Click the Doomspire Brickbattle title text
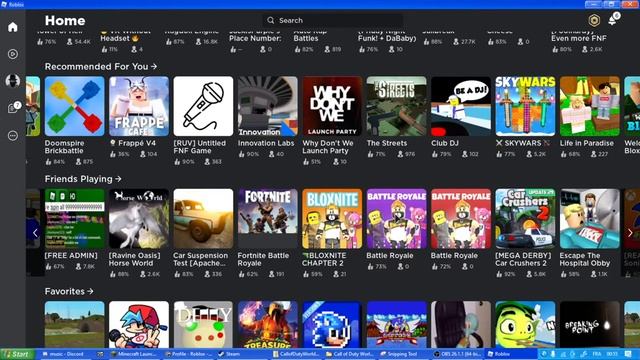The width and height of the screenshot is (640, 360). click(x=64, y=147)
